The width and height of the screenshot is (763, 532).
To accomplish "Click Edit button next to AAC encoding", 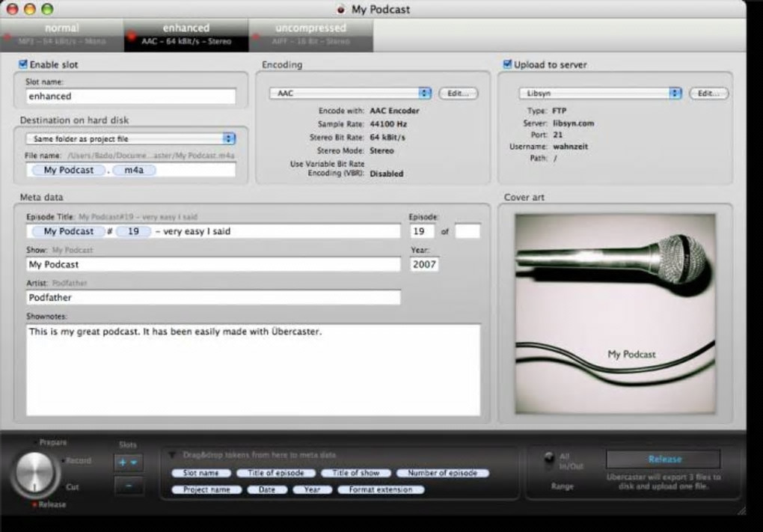I will (459, 93).
